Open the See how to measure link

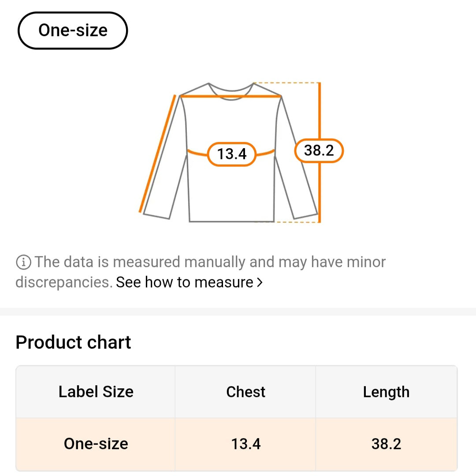tap(184, 282)
